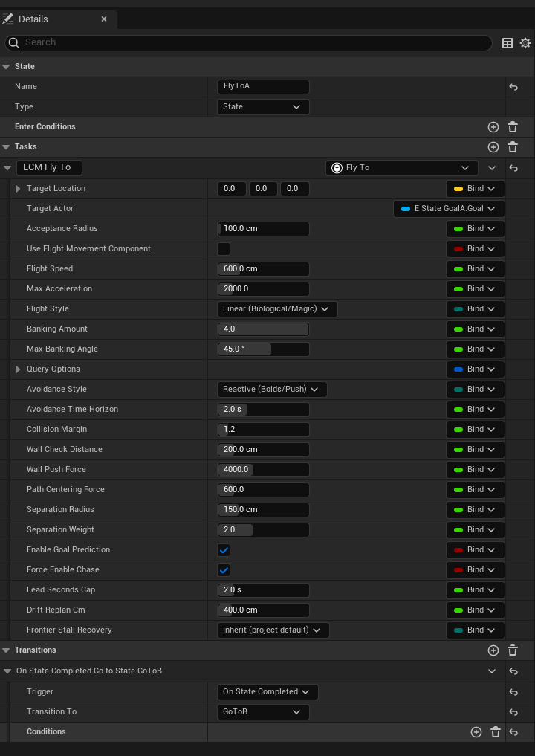Image resolution: width=535 pixels, height=756 pixels.
Task: Open the Transition To GoToB dropdown
Action: pos(263,711)
